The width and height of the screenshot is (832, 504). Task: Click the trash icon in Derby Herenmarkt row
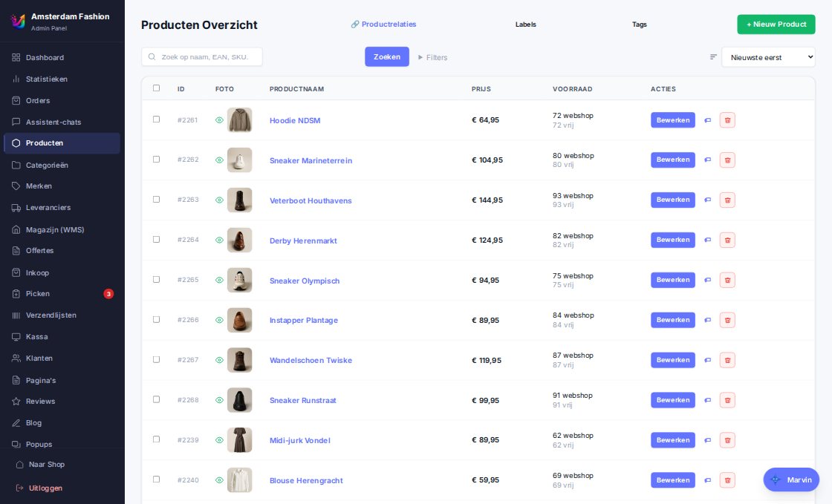tap(727, 240)
